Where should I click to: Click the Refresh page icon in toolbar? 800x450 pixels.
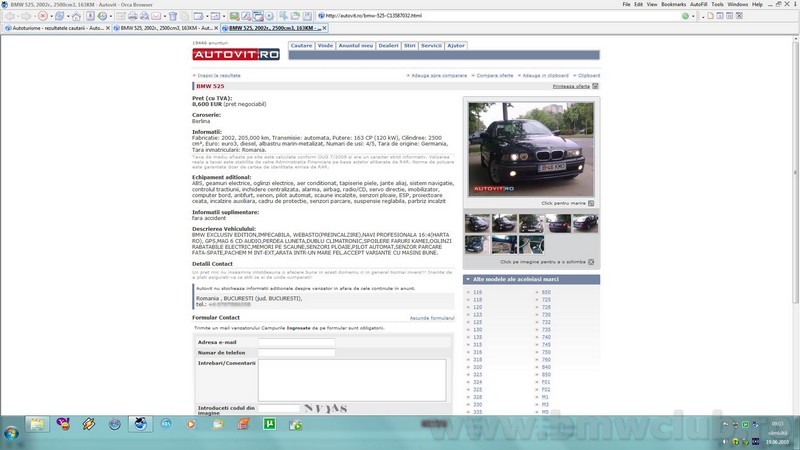click(60, 16)
